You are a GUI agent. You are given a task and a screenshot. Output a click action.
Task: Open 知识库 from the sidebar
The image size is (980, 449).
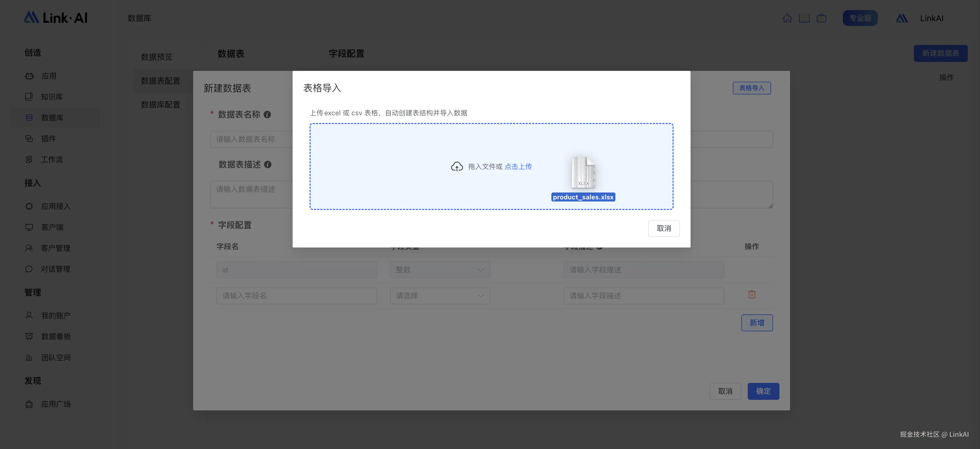click(52, 97)
